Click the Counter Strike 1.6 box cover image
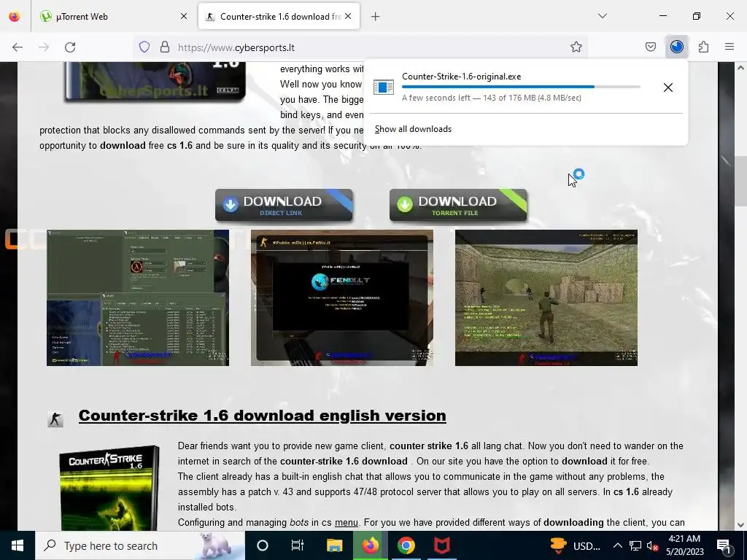The width and height of the screenshot is (747, 560). pos(109,488)
